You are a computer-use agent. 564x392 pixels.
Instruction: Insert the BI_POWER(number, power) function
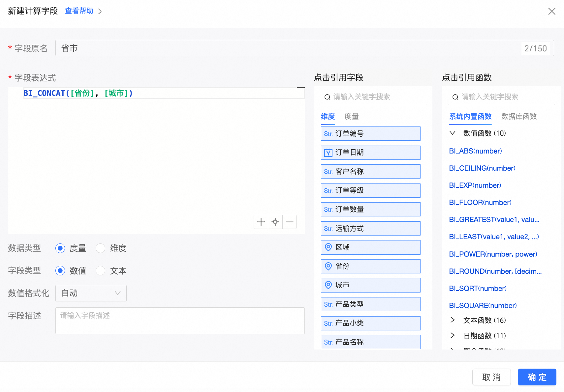click(493, 254)
